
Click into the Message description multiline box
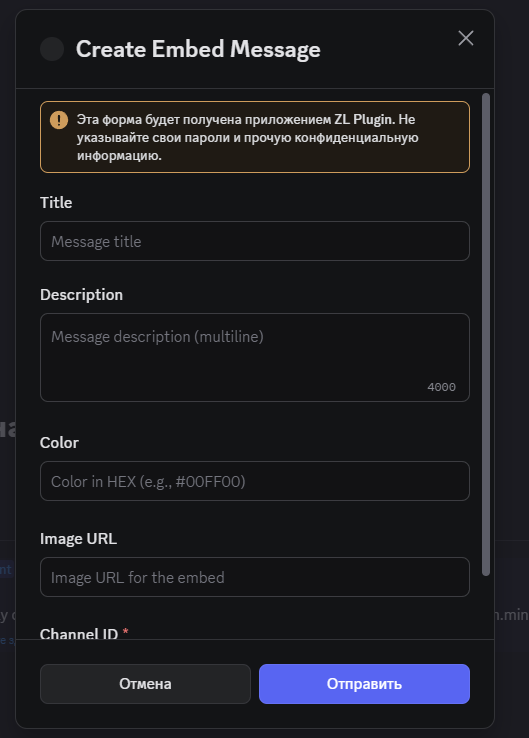coord(255,357)
